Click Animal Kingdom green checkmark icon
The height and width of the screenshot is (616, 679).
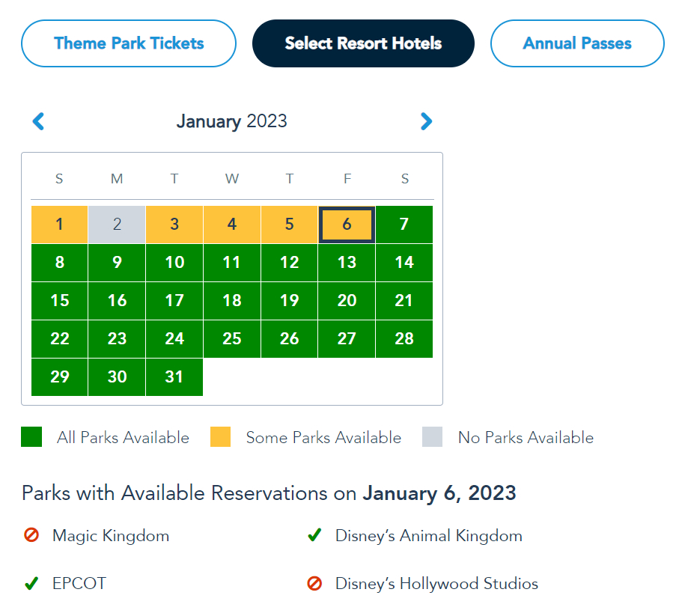coord(314,536)
